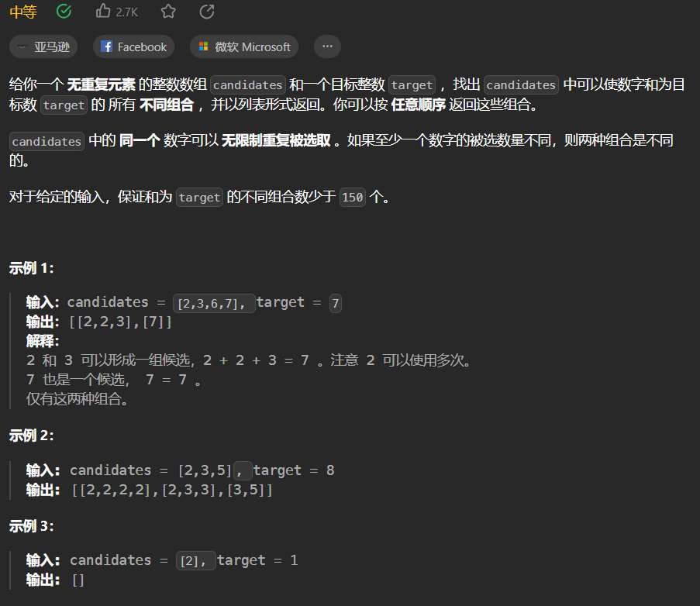Click the 中等 difficulty label

[x=22, y=11]
